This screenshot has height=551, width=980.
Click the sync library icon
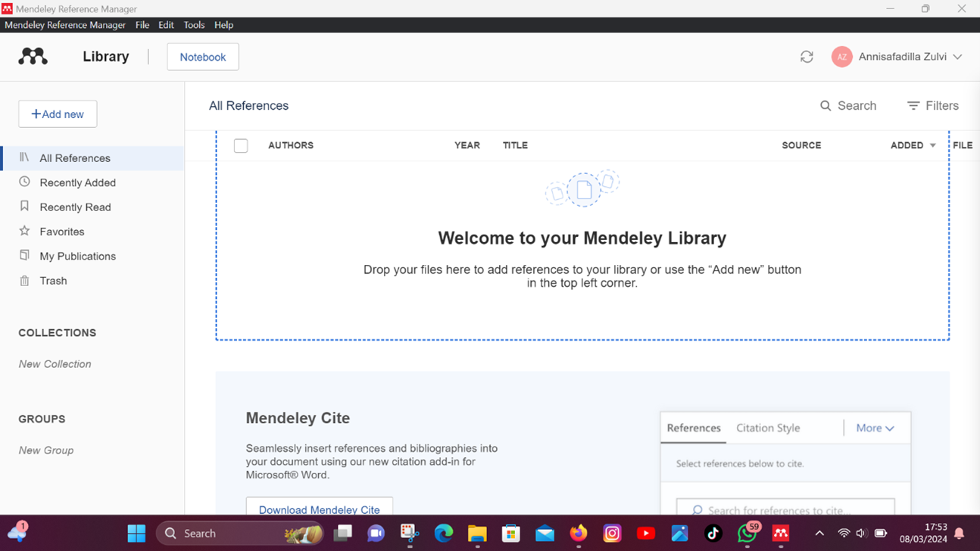(x=807, y=57)
